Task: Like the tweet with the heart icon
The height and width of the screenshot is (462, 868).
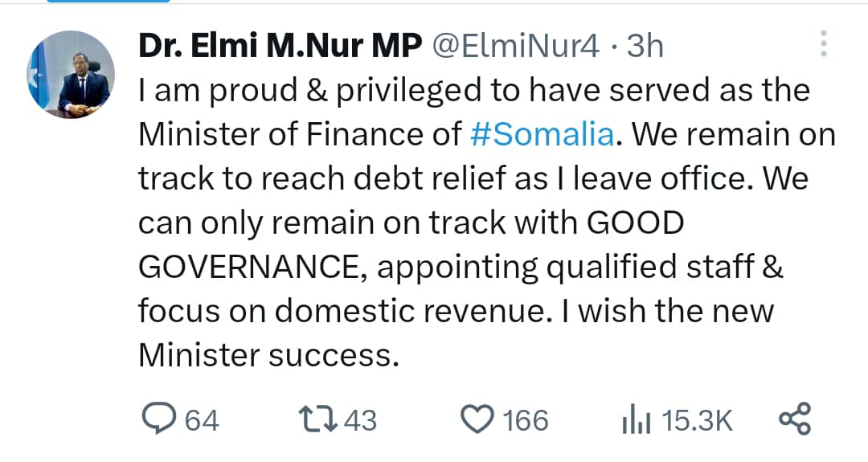Action: pos(478,419)
